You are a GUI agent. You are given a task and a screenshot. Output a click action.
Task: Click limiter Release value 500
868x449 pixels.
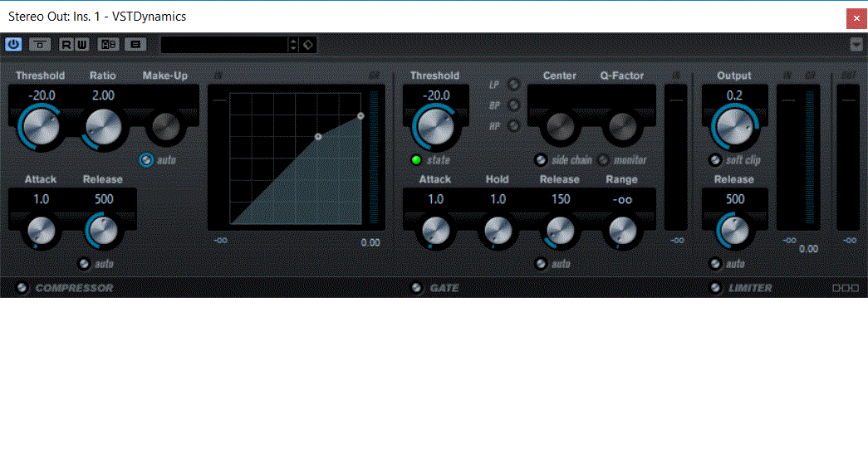coord(735,200)
